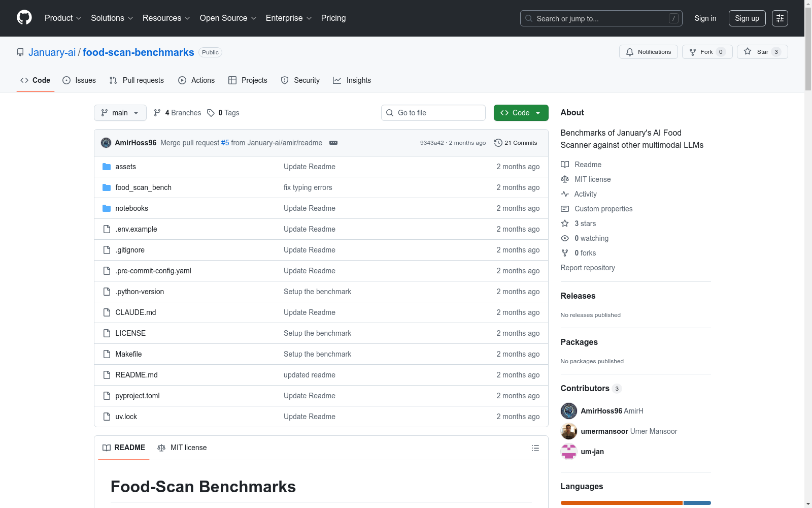This screenshot has width=812, height=508.
Task: Click AmirHoss96 avatar in commit header
Action: (106, 143)
